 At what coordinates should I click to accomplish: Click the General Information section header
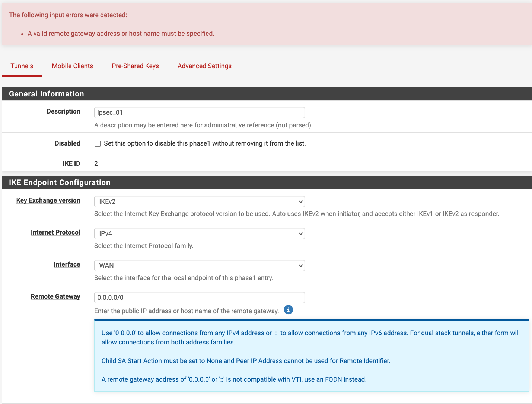[x=47, y=94]
